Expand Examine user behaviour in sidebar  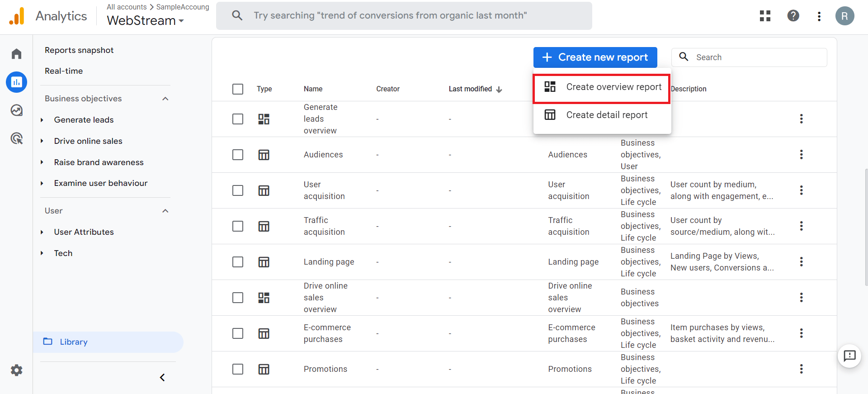42,183
